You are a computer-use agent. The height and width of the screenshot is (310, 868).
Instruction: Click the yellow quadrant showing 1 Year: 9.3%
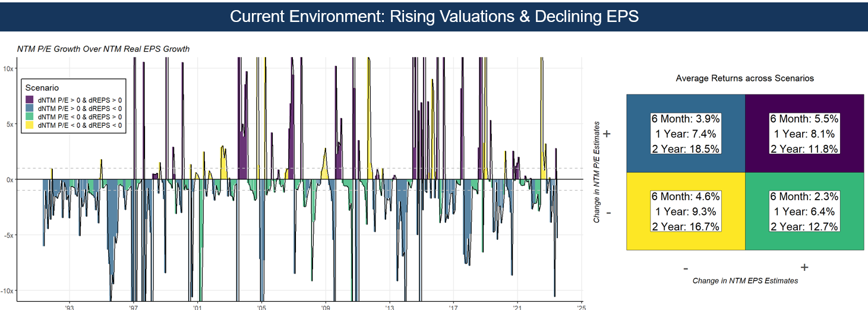pos(686,211)
